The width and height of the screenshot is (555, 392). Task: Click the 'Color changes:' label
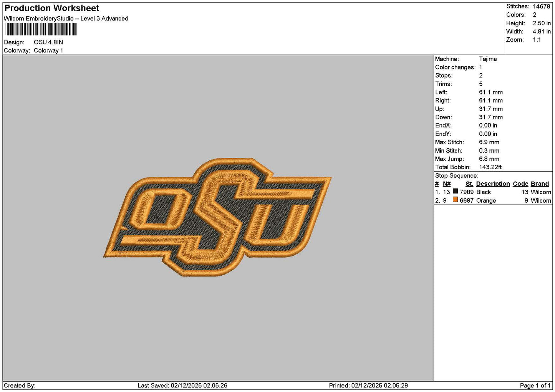click(455, 67)
